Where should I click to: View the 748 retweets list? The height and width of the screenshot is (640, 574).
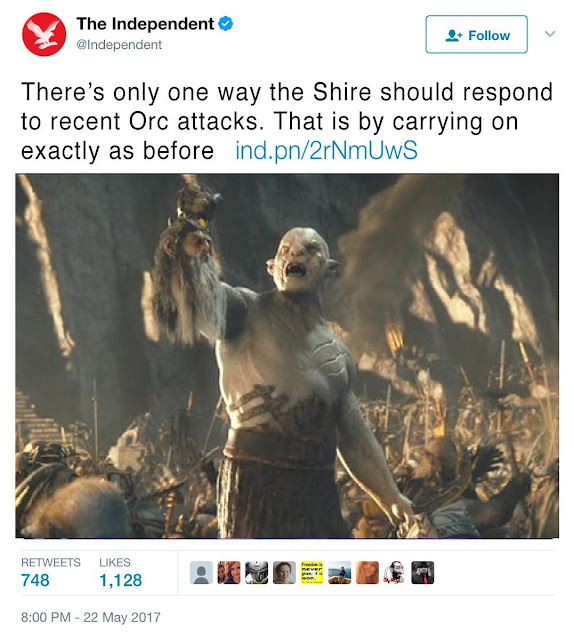tap(51, 572)
